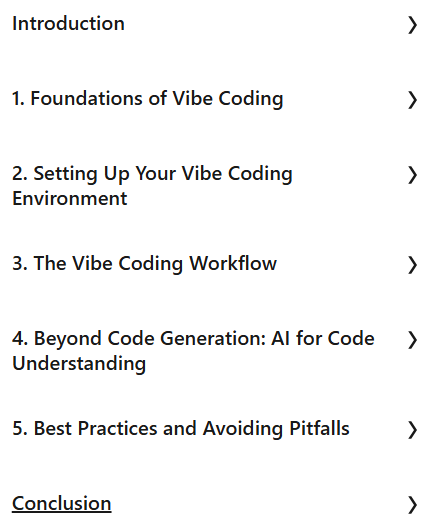This screenshot has height=527, width=433.
Task: Expand chevron beside Foundations of Vibe Coding
Action: (x=412, y=100)
